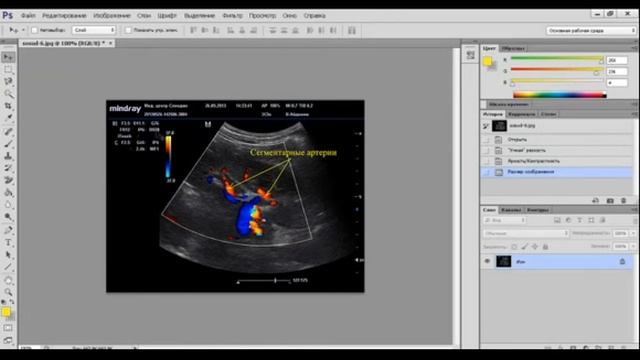This screenshot has height=360, width=640.
Task: Select the Blur tool
Action: pyautogui.click(x=8, y=204)
